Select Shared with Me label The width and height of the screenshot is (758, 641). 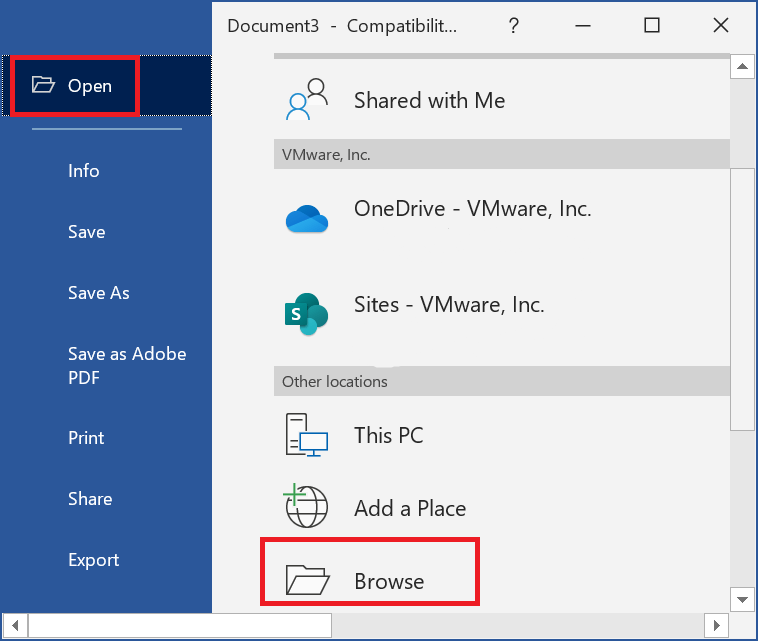(429, 100)
